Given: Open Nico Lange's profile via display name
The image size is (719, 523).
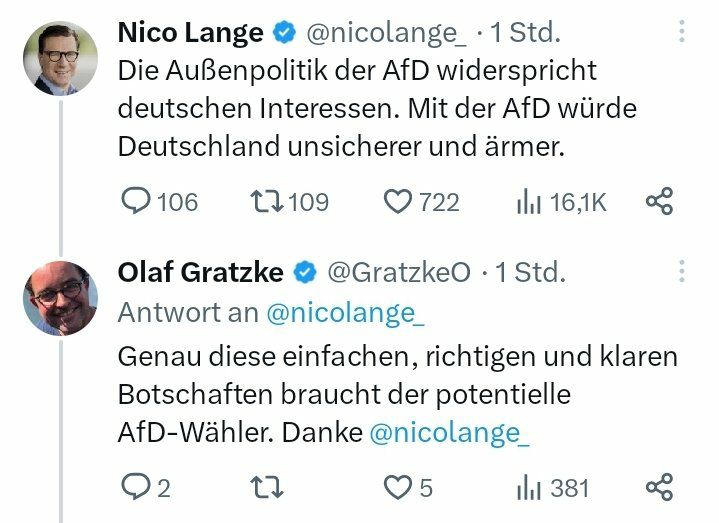Looking at the screenshot, I should [190, 32].
